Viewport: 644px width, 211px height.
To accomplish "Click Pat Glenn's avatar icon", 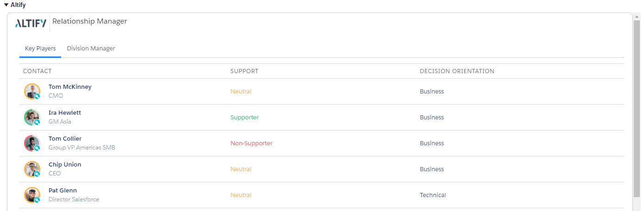I will click(32, 195).
